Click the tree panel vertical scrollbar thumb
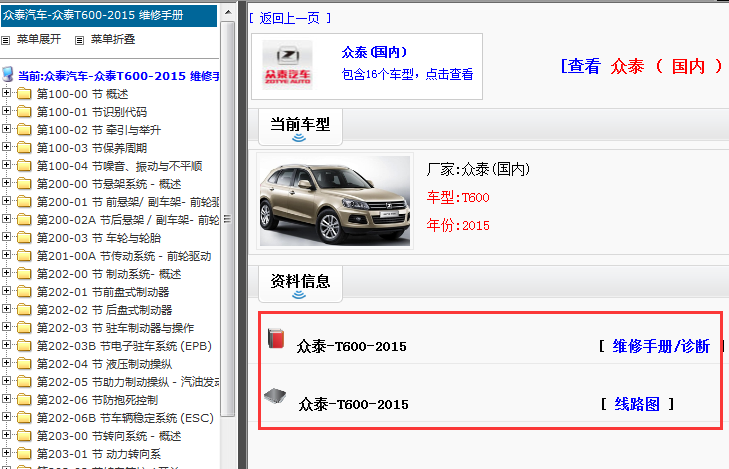The width and height of the screenshot is (729, 469). tap(227, 218)
